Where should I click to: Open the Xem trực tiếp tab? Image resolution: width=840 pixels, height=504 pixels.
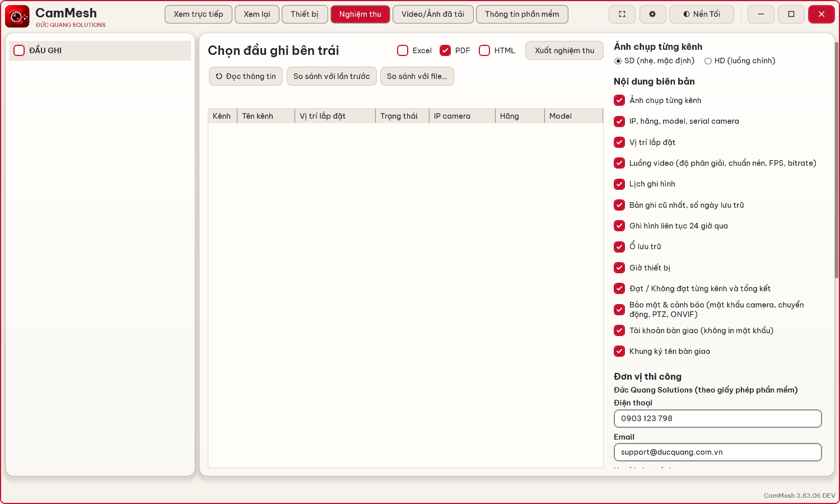pyautogui.click(x=198, y=14)
